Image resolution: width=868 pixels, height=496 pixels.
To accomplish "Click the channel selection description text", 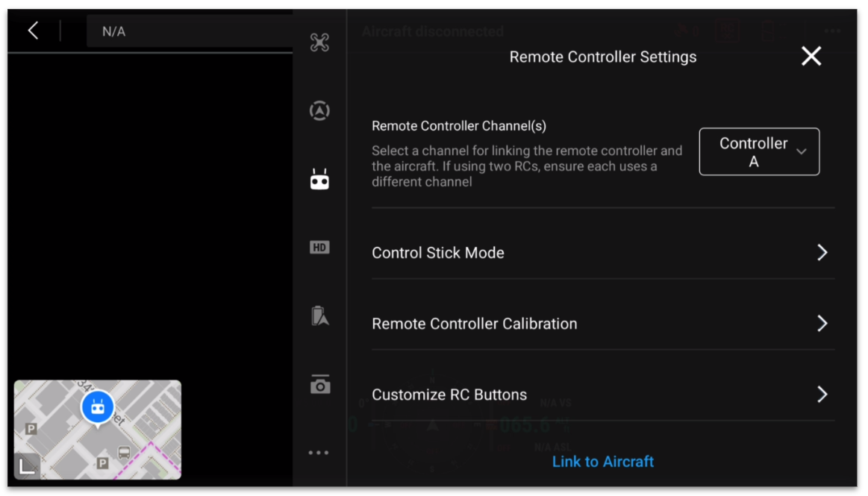I will coord(527,166).
